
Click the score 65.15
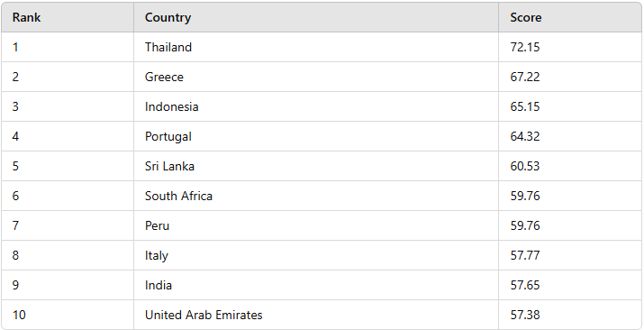pos(525,106)
